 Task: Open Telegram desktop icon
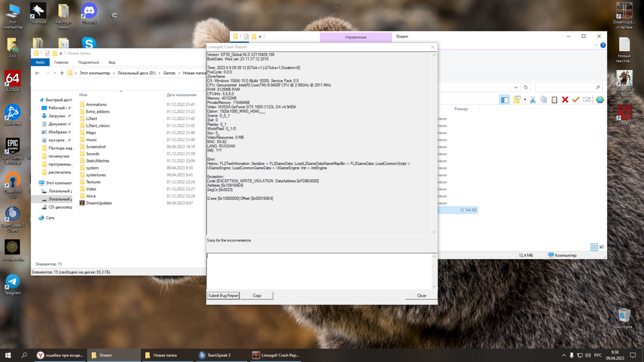[13, 284]
